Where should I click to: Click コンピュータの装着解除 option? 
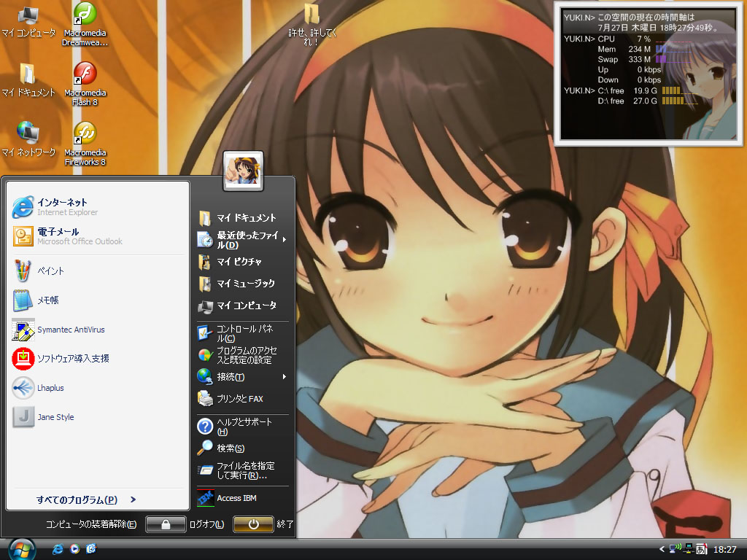[x=90, y=524]
